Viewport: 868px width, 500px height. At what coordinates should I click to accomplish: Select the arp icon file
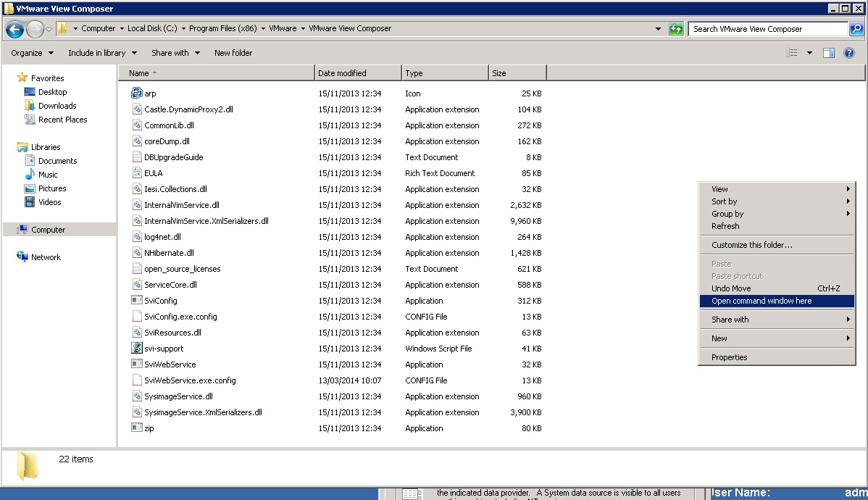pos(137,93)
